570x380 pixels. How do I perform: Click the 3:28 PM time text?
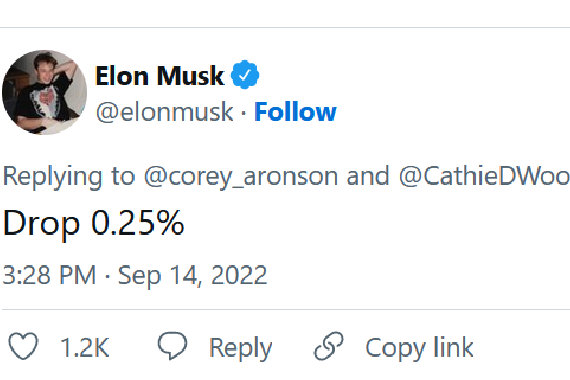[x=49, y=275]
